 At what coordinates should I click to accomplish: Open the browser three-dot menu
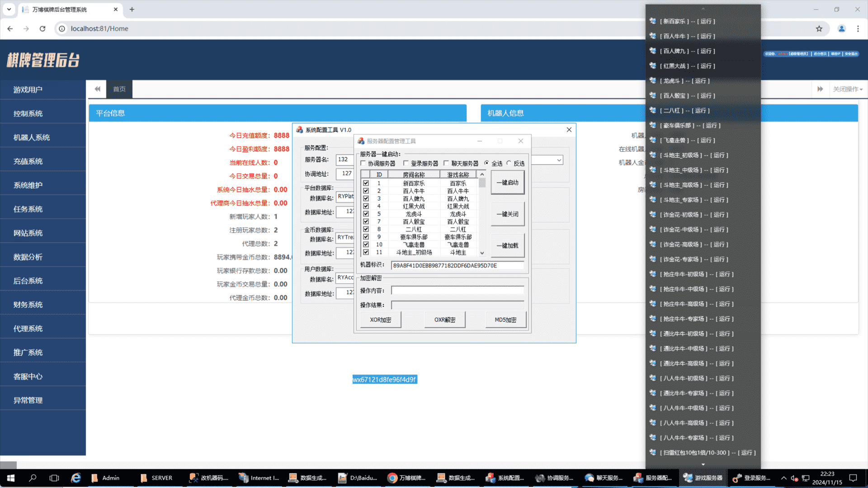858,28
